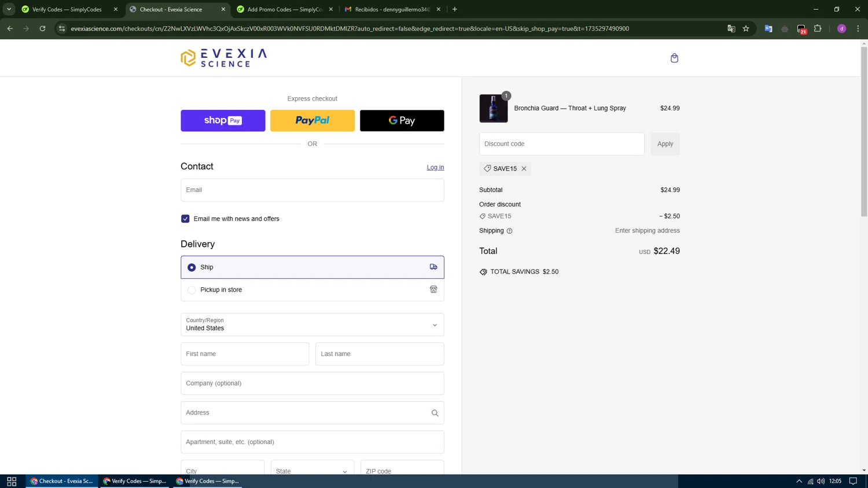Open the tab search dropdown arrow
The width and height of the screenshot is (868, 488).
(x=9, y=9)
